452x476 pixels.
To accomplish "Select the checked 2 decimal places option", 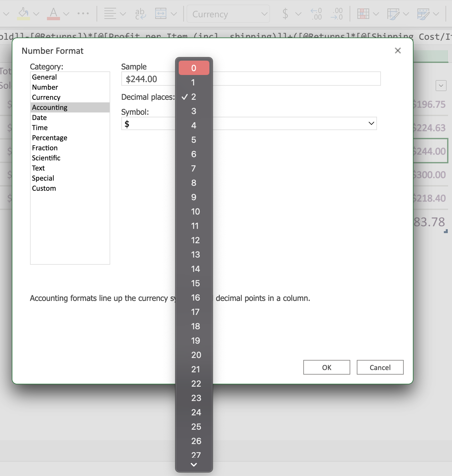I will (x=194, y=97).
